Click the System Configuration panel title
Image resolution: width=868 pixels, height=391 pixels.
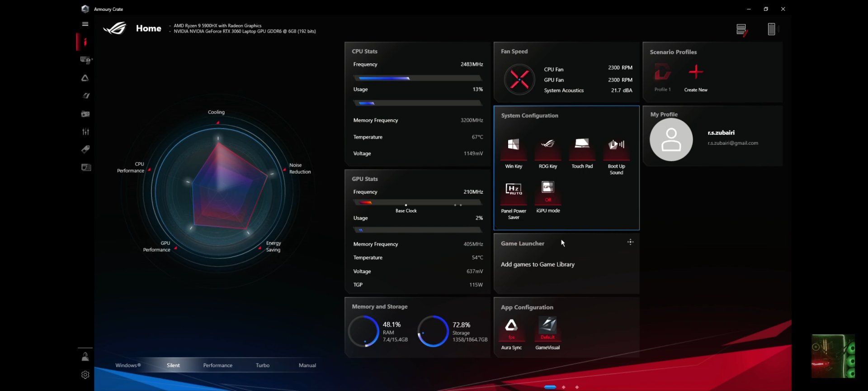[x=529, y=116]
